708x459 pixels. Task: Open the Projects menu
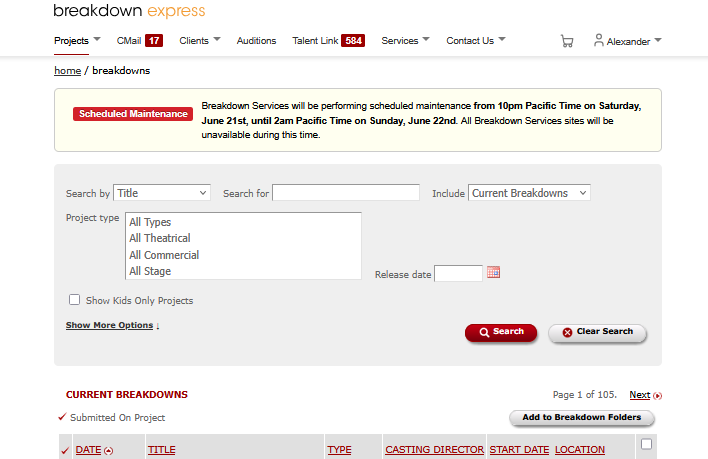pyautogui.click(x=71, y=41)
